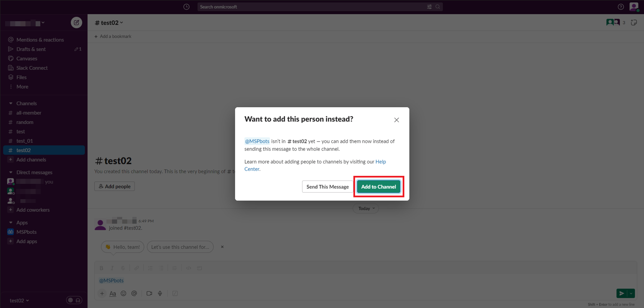644x308 pixels.
Task: Toggle italic formatting in the composer
Action: (112, 268)
